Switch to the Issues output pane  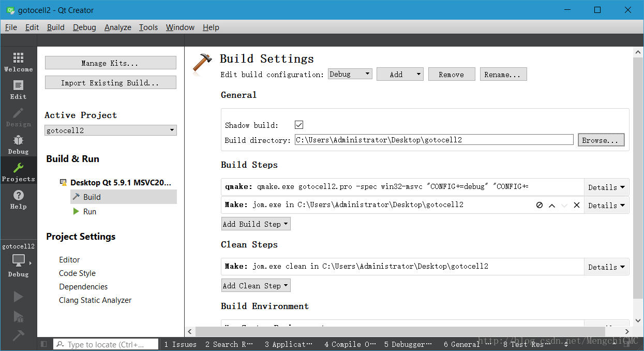(x=180, y=344)
